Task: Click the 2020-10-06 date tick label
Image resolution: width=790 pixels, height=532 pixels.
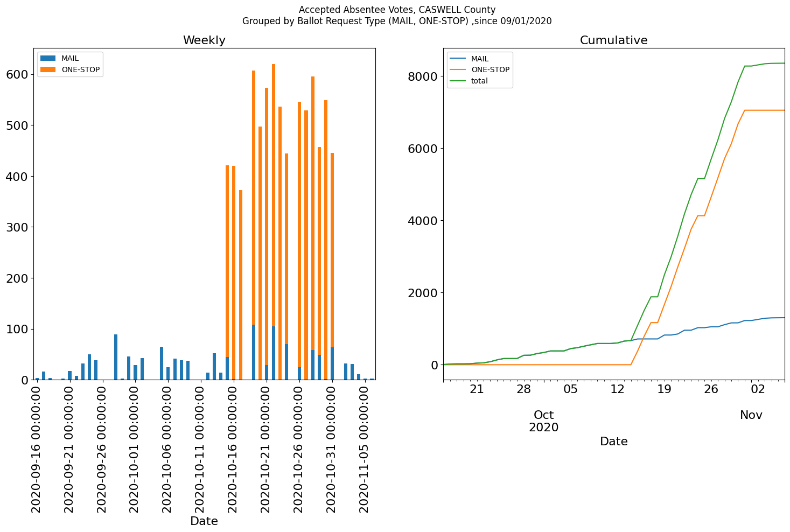Action: 167,448
